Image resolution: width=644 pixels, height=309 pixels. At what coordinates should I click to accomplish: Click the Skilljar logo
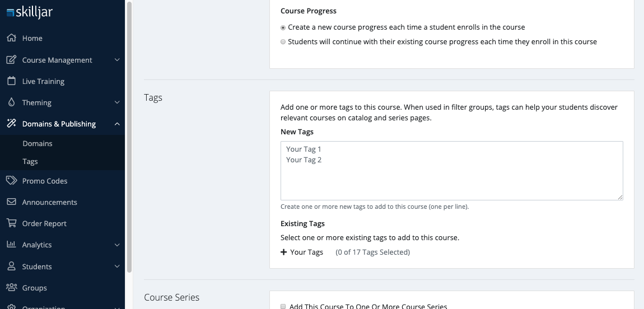(x=29, y=12)
